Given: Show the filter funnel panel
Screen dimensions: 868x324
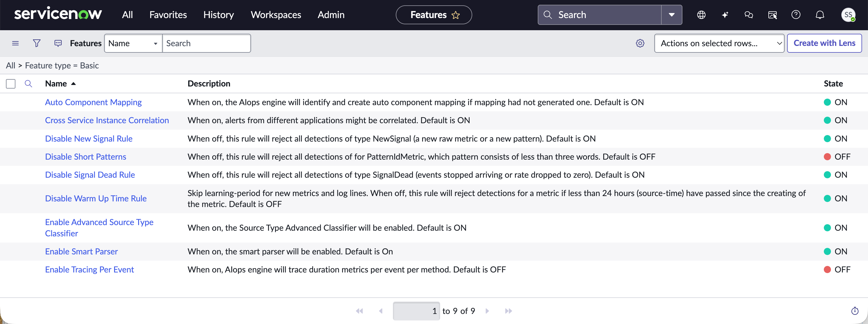Looking at the screenshot, I should [37, 43].
